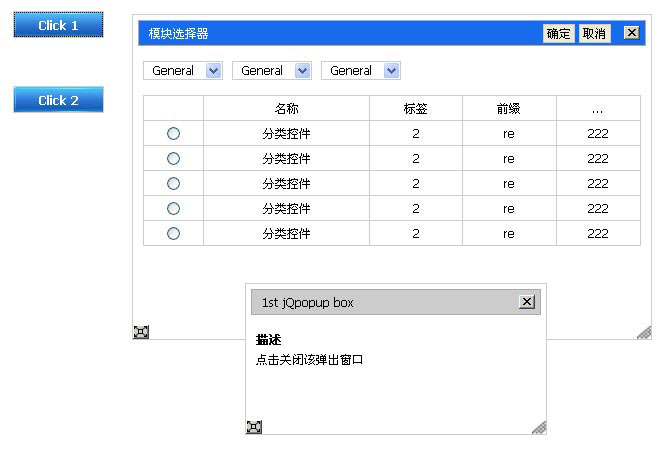Click the resize grip of module selector window
Viewport: 662px width, 449px height.
[644, 332]
